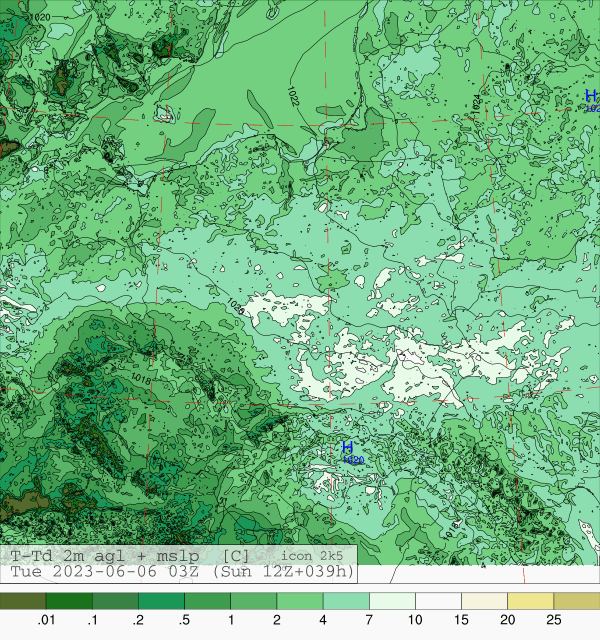Select the '7' legend value
The height and width of the screenshot is (640, 600).
click(369, 620)
